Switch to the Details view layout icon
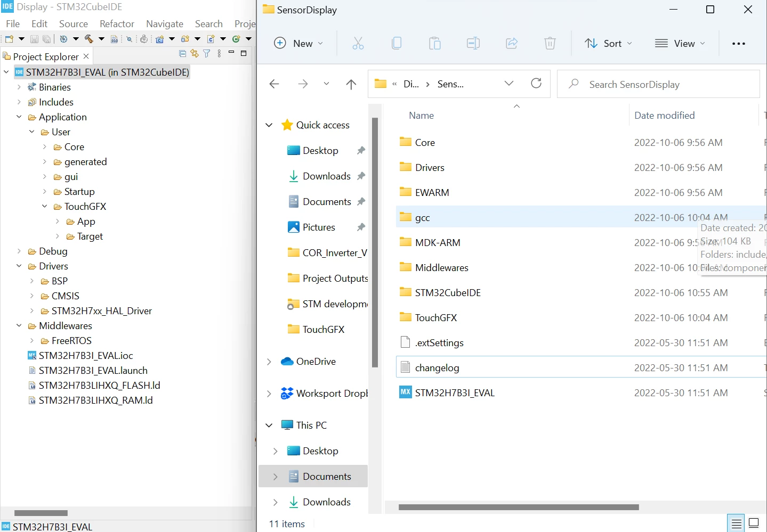Screen dimensions: 767x532 (x=737, y=523)
